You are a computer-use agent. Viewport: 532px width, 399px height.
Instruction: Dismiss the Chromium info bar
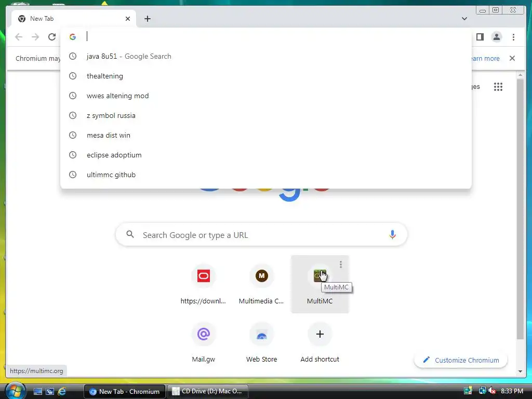point(512,58)
